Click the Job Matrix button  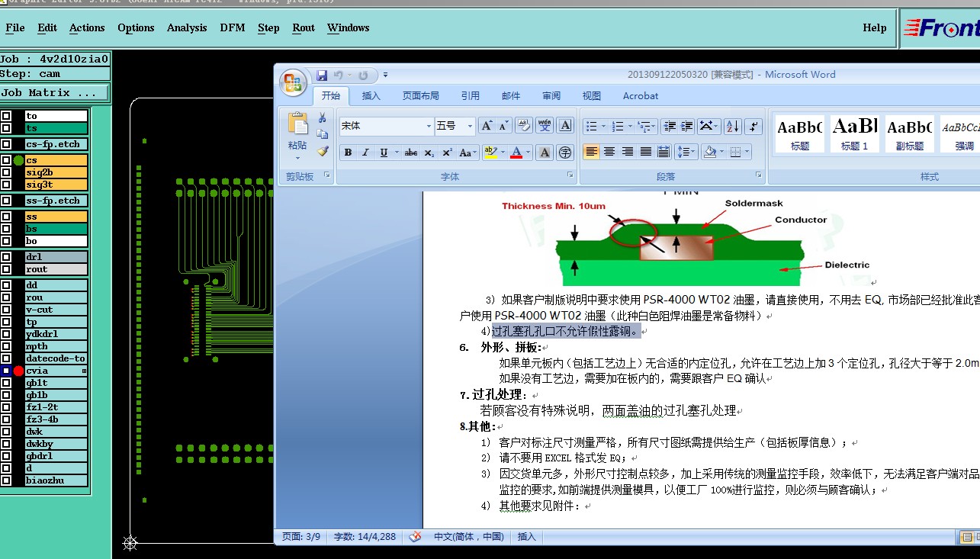click(54, 93)
